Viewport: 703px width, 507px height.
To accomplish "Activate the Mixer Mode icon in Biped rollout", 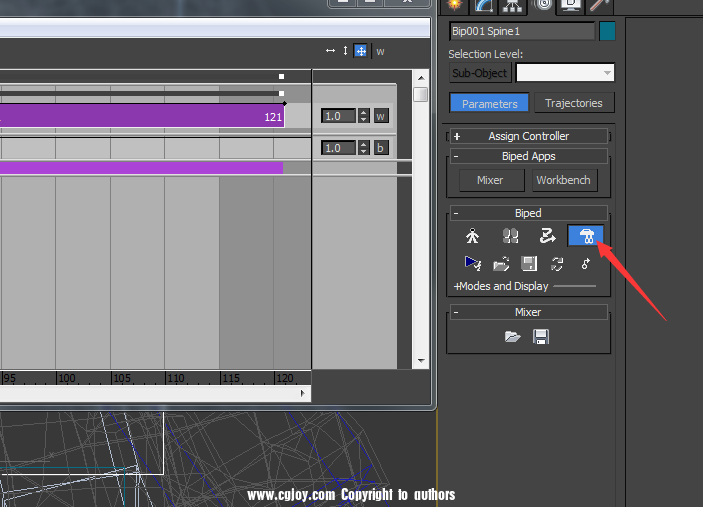I will coord(586,235).
